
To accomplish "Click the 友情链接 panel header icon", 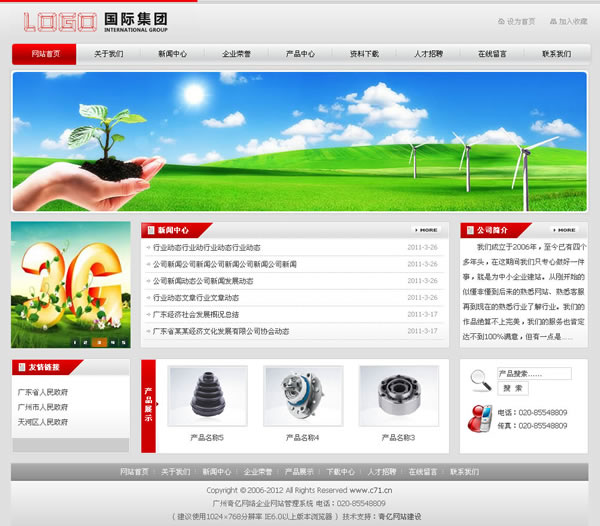I will 22,367.
